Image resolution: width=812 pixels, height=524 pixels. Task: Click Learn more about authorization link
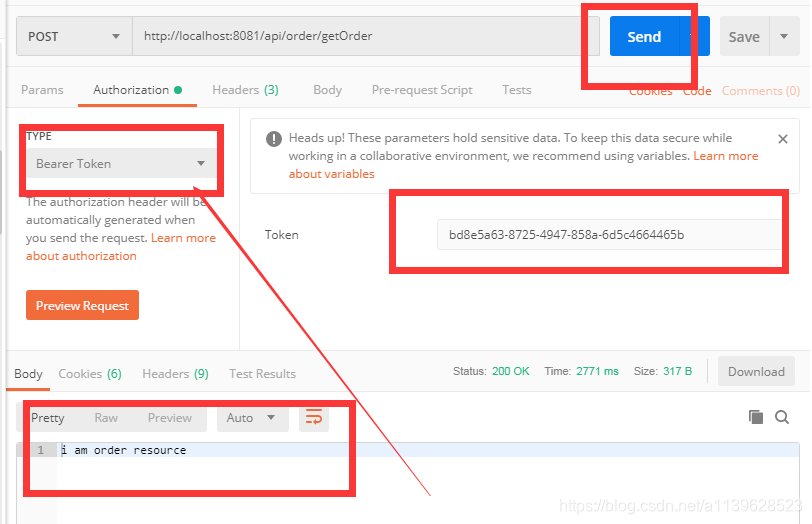121,247
